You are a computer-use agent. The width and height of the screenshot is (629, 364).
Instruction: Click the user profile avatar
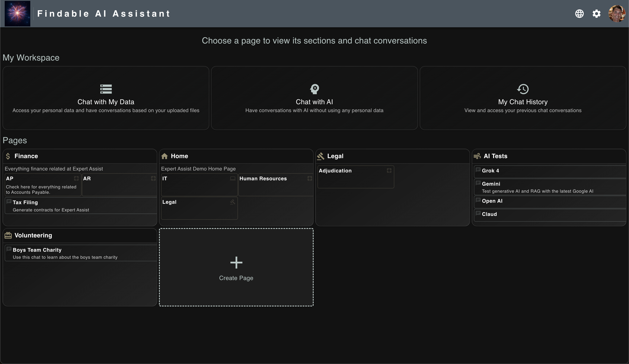point(617,14)
